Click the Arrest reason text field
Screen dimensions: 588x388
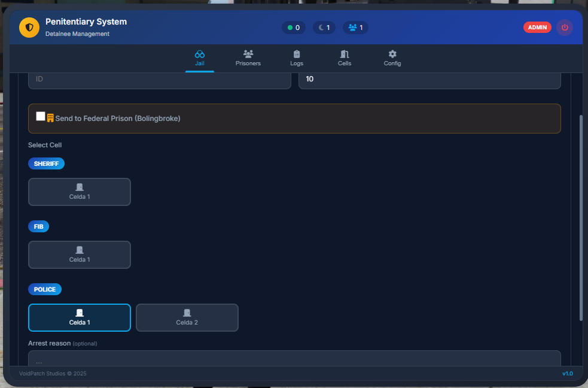click(x=294, y=359)
